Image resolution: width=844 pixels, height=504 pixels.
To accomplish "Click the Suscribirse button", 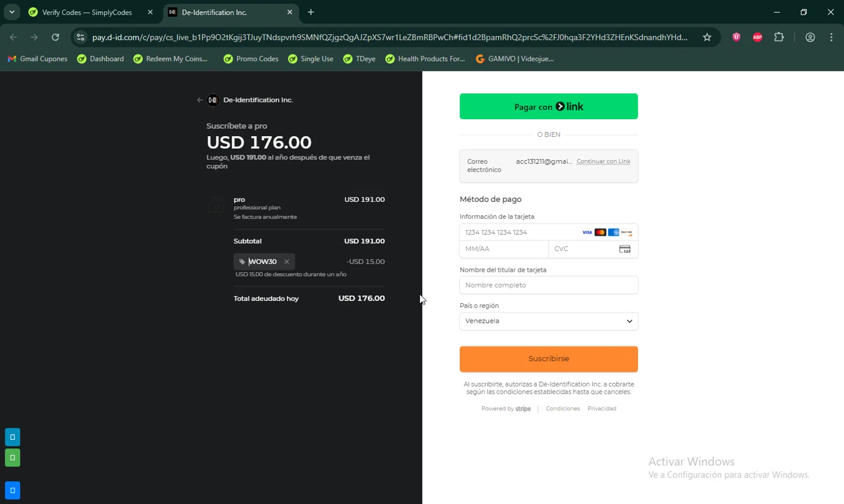I will tap(549, 359).
